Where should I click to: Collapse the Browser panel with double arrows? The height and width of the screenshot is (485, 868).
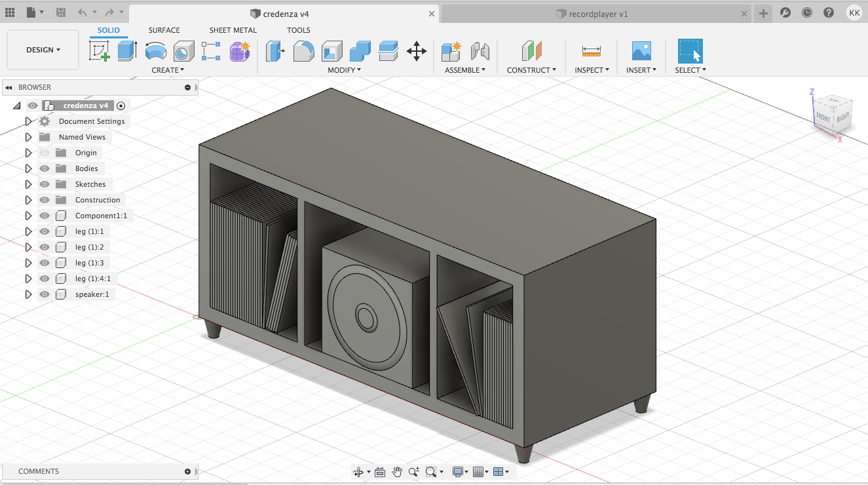[x=9, y=87]
